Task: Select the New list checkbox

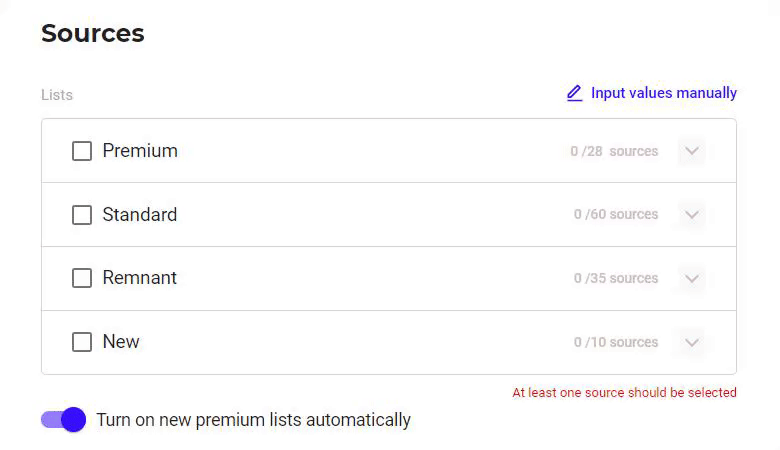Action: (x=82, y=342)
